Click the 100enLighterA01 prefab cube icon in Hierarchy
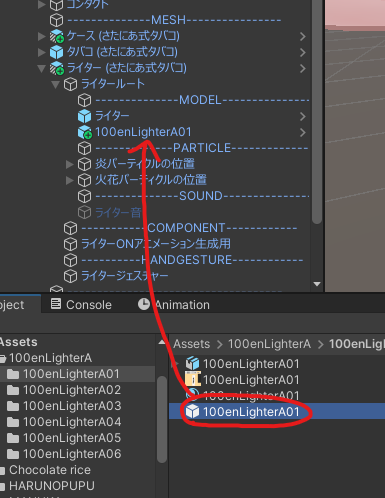This screenshot has width=385, height=498. tap(85, 132)
